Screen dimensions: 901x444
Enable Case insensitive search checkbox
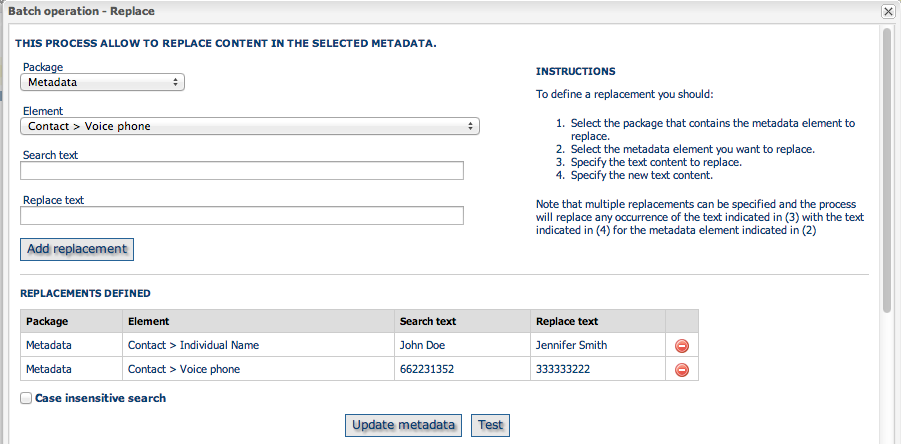pyautogui.click(x=26, y=398)
